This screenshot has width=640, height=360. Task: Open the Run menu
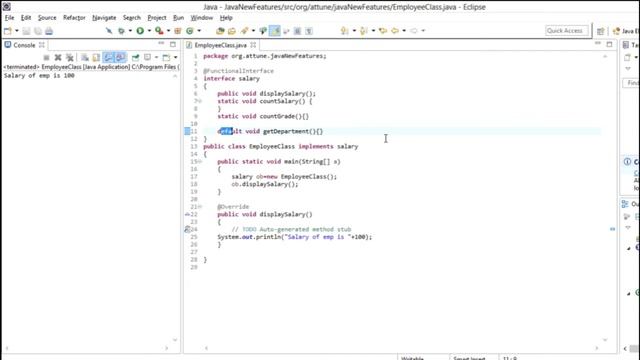coord(178,18)
